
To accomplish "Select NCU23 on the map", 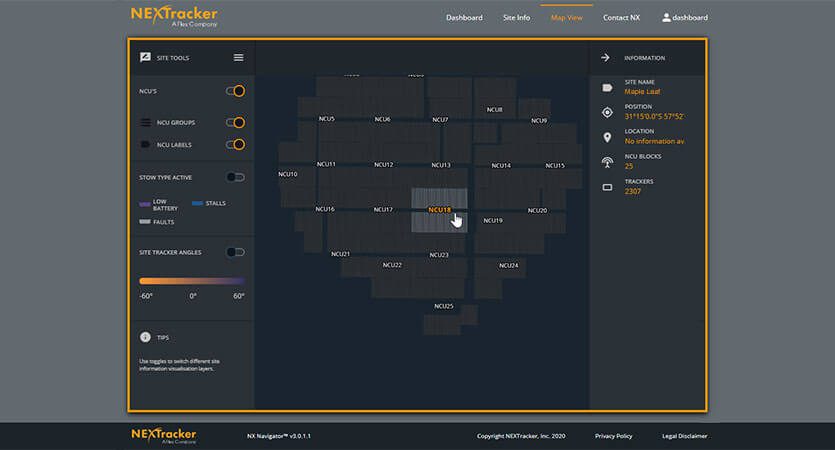I will (439, 255).
